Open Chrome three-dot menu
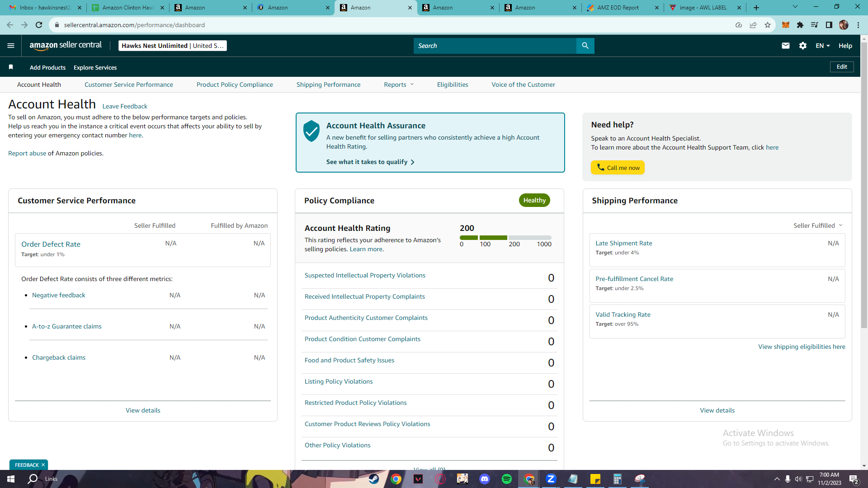Image resolution: width=868 pixels, height=488 pixels. tap(858, 25)
